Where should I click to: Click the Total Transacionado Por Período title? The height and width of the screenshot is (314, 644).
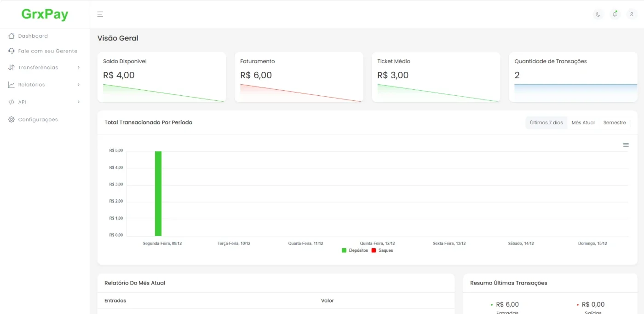[x=148, y=122]
